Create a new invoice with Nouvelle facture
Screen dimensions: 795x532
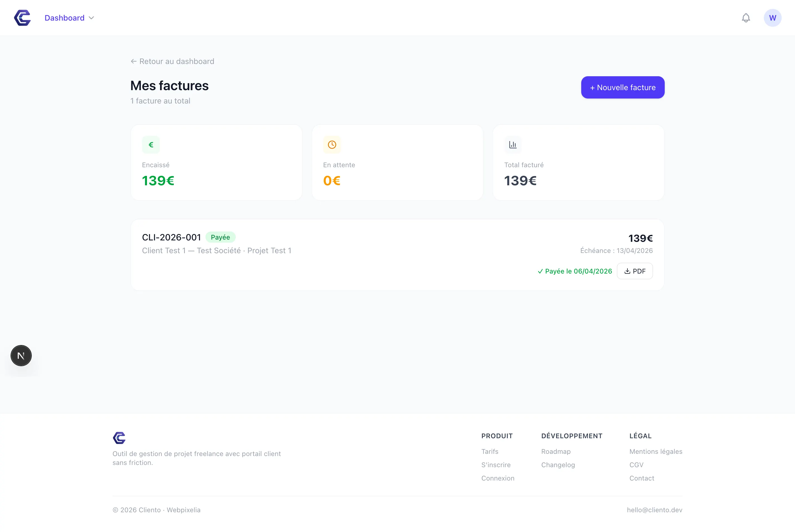pos(623,87)
